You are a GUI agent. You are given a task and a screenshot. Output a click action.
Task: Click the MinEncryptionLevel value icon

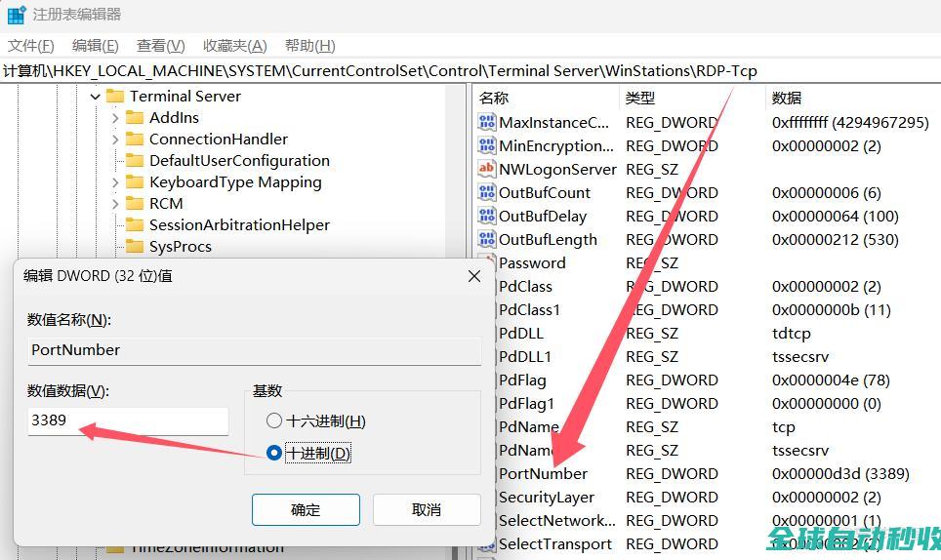point(486,145)
